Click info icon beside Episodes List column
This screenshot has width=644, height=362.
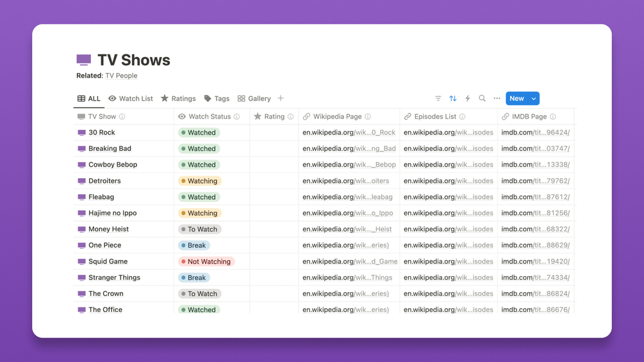click(x=462, y=117)
